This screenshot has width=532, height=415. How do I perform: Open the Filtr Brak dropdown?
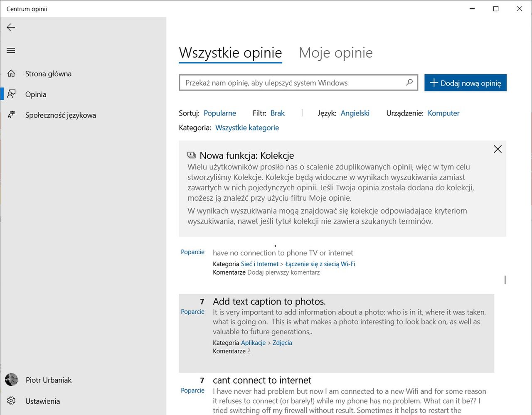click(x=278, y=113)
